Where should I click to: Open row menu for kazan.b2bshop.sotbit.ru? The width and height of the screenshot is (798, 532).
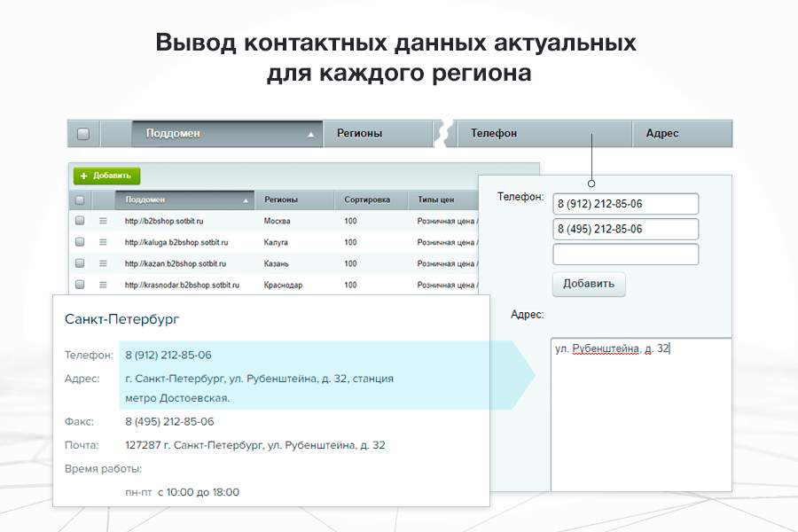(103, 263)
